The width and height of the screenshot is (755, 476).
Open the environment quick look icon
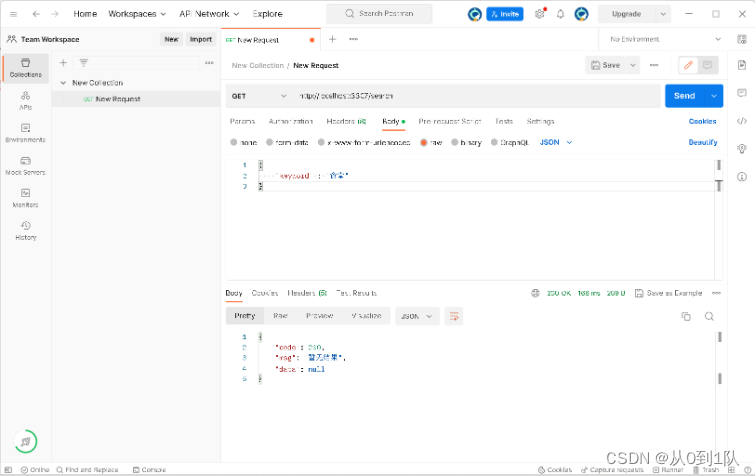742,39
